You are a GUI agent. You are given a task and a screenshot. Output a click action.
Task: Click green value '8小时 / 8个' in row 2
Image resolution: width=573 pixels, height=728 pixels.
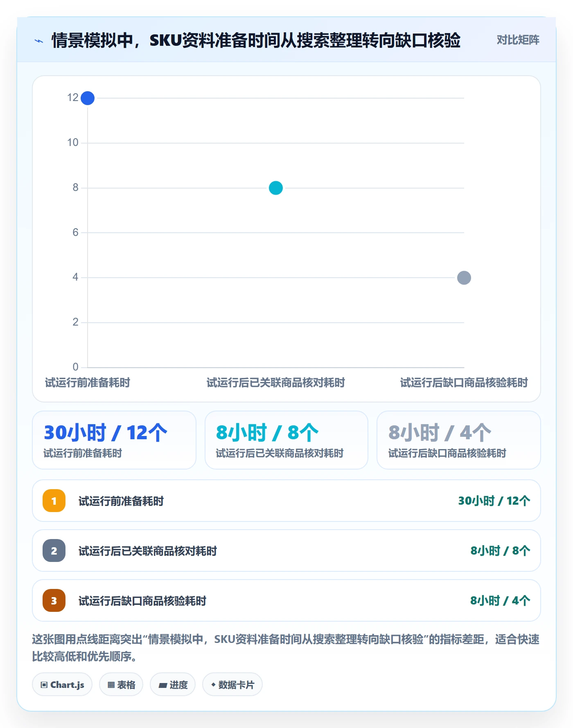coord(500,551)
